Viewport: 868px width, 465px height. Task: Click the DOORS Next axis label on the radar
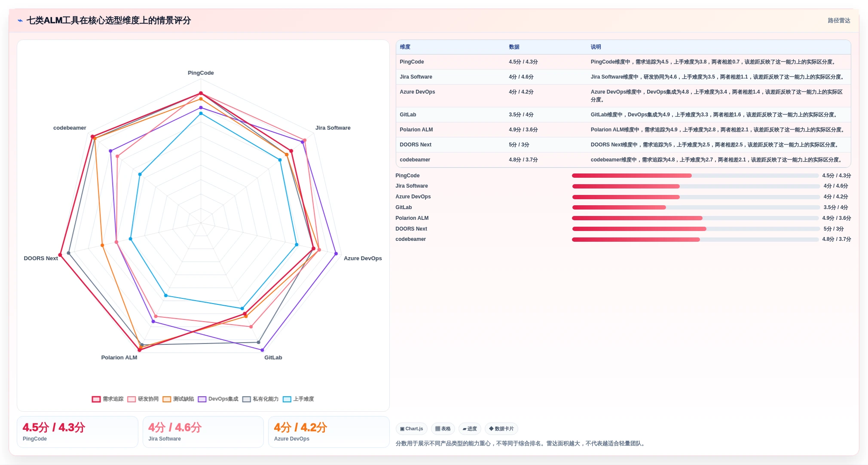point(41,258)
